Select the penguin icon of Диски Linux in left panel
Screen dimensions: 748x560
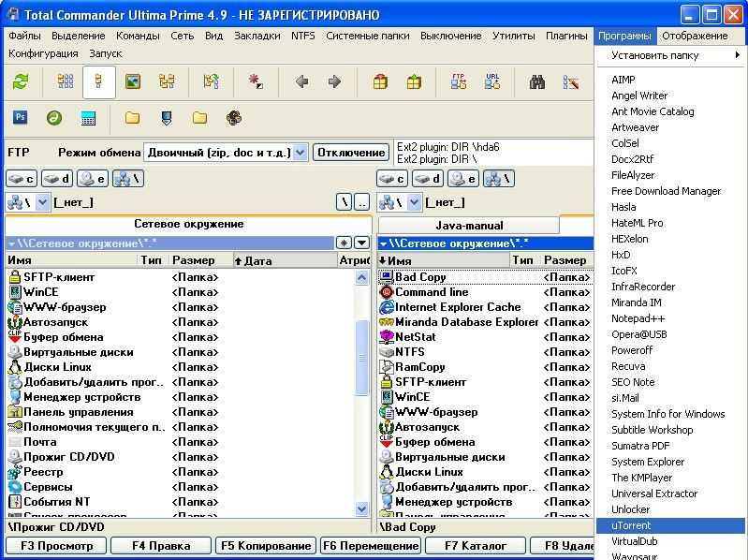(x=15, y=367)
